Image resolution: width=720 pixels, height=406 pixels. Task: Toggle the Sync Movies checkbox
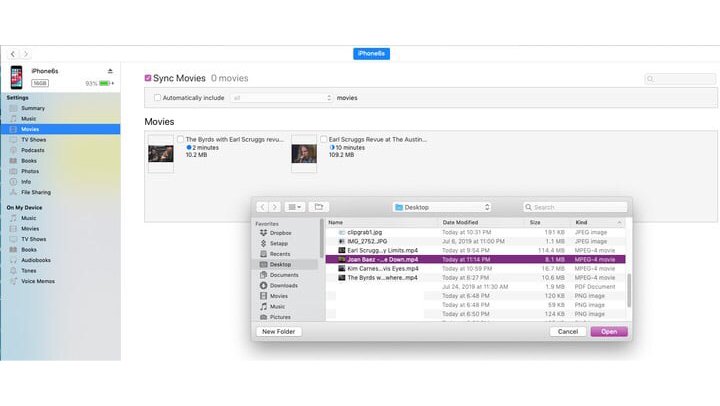tap(148, 78)
